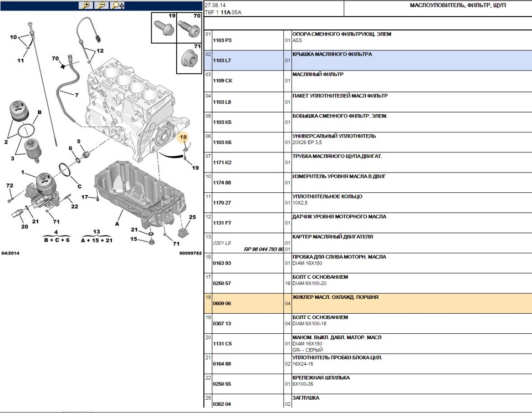Click callout number 7 dipstick tube
Viewport: 532px width, 413px height.
pyautogui.click(x=76, y=95)
